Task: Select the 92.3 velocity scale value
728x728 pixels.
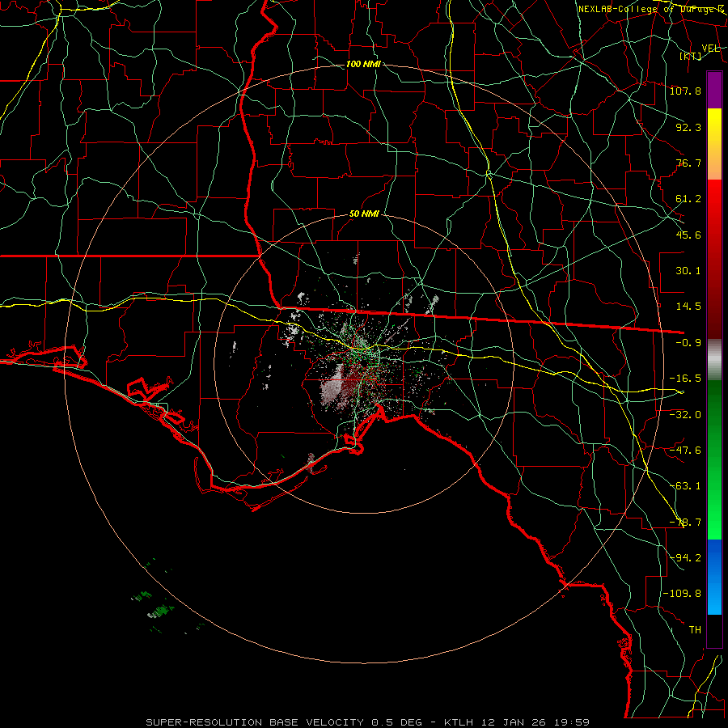Action: tap(688, 127)
